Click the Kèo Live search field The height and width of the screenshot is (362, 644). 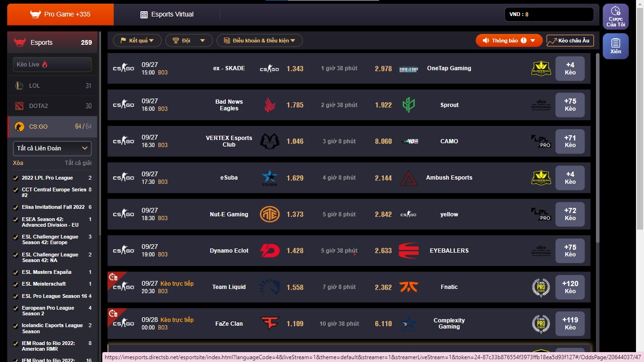click(x=52, y=65)
